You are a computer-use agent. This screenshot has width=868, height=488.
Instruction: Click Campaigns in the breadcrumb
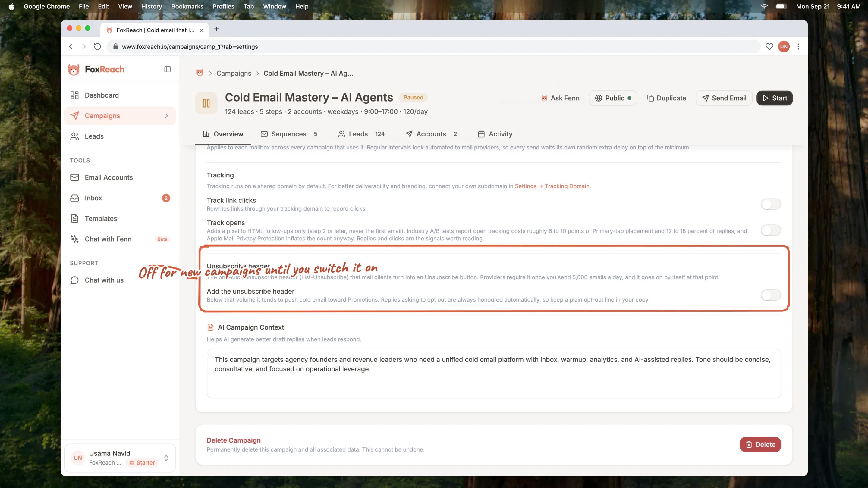[x=234, y=73]
